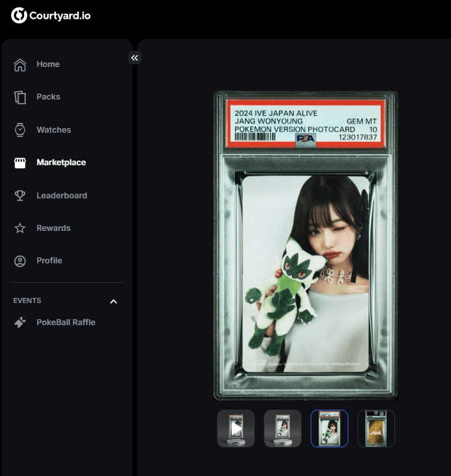Screen dimensions: 451x476
Task: Click the Leaderboard trophy icon
Action: coord(20,196)
